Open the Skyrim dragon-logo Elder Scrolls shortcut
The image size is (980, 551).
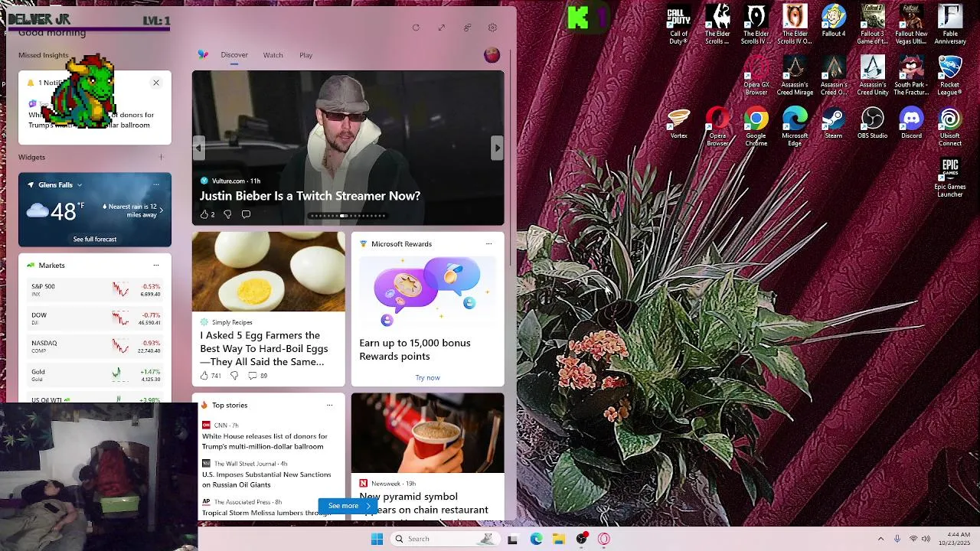tap(717, 24)
